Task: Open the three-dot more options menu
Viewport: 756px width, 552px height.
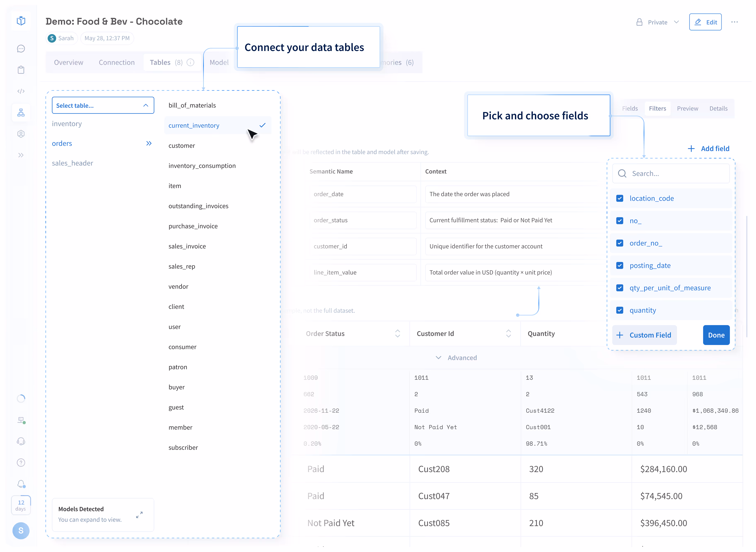Action: pos(734,22)
